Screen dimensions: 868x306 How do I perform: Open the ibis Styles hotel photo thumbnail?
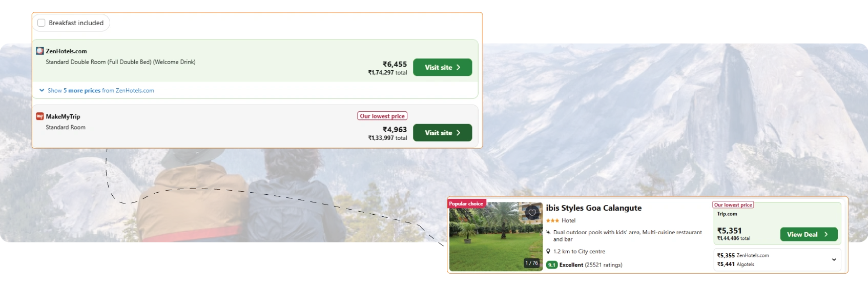click(x=495, y=237)
